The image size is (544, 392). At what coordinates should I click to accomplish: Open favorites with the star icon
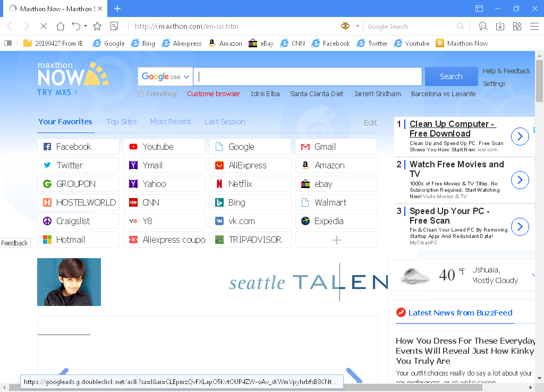(x=97, y=25)
